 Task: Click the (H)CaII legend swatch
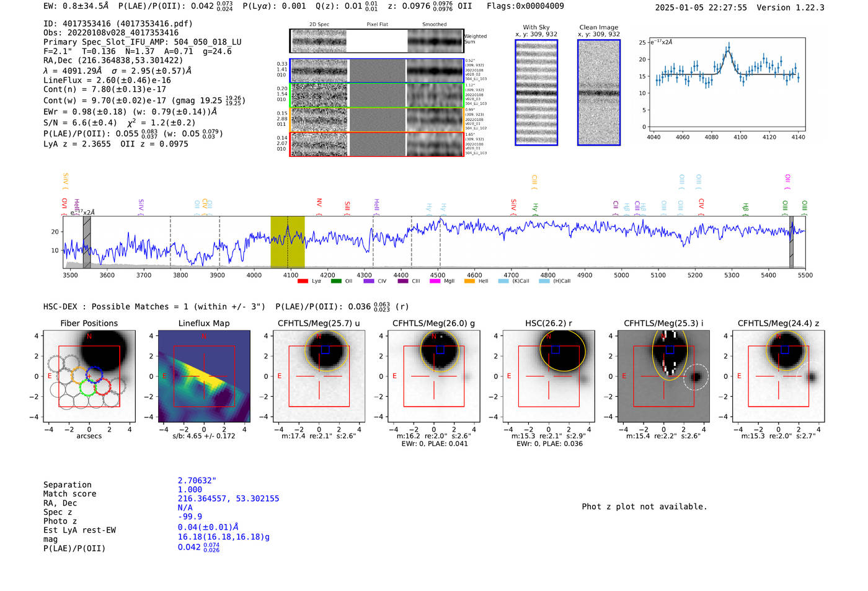[x=544, y=281]
